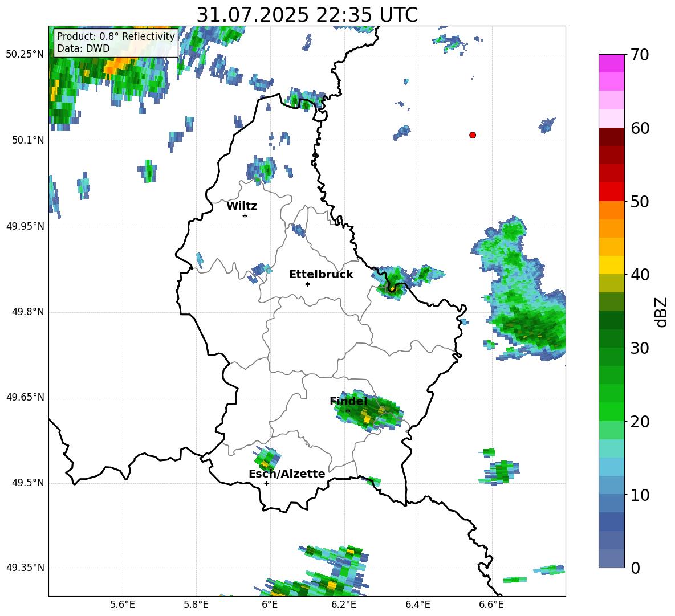Click the '49.65°N' latitude label
Image resolution: width=675 pixels, height=616 pixels.
pos(25,398)
